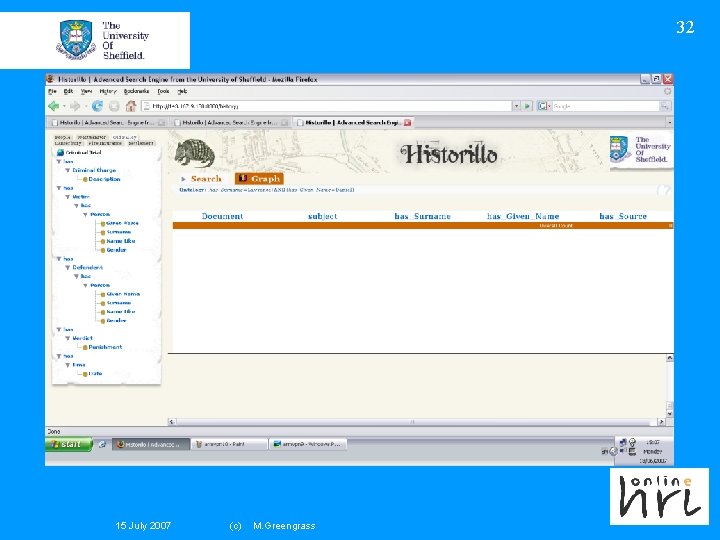Image resolution: width=720 pixels, height=540 pixels.
Task: Open the View menu
Action: [86, 91]
